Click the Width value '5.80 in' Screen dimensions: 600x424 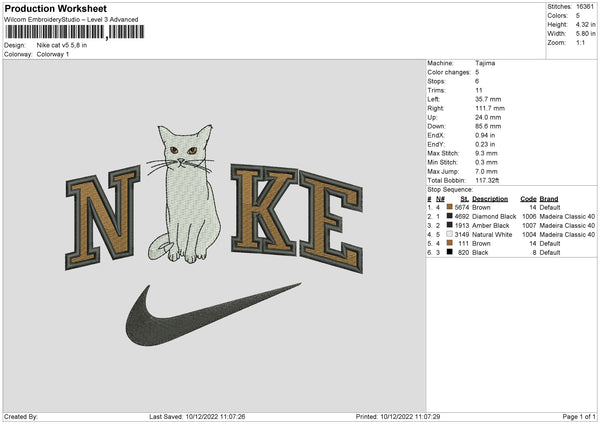click(585, 34)
